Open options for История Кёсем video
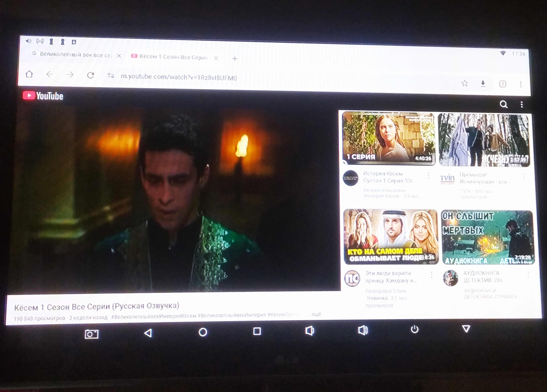547x392 pixels. coord(428,175)
